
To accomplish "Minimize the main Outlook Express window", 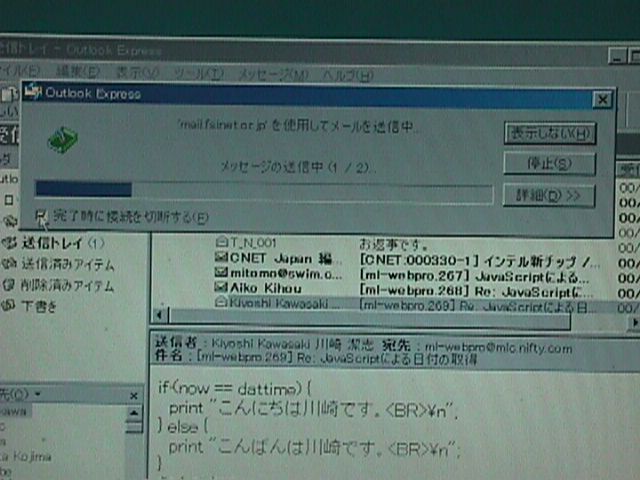I will tap(617, 56).
